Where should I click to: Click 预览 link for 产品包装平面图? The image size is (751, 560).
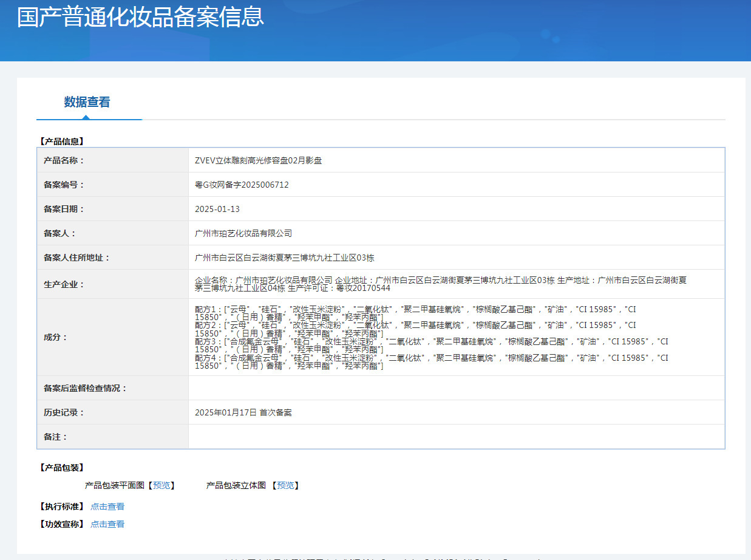click(x=161, y=485)
